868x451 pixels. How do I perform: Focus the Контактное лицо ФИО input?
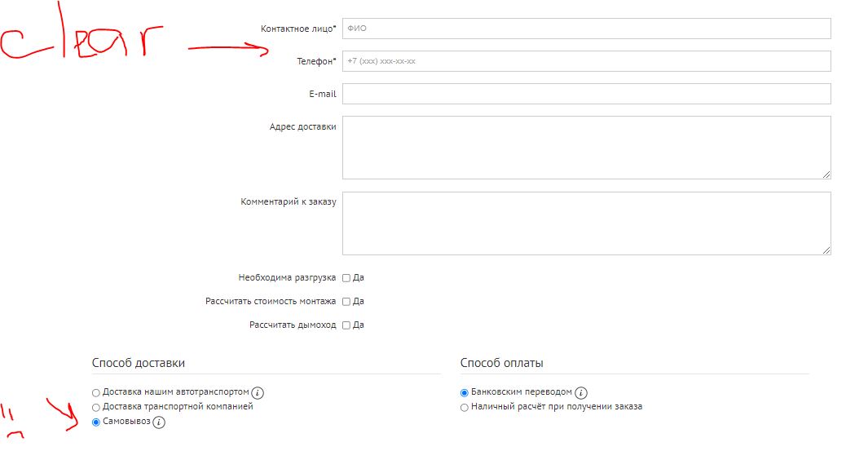(586, 29)
